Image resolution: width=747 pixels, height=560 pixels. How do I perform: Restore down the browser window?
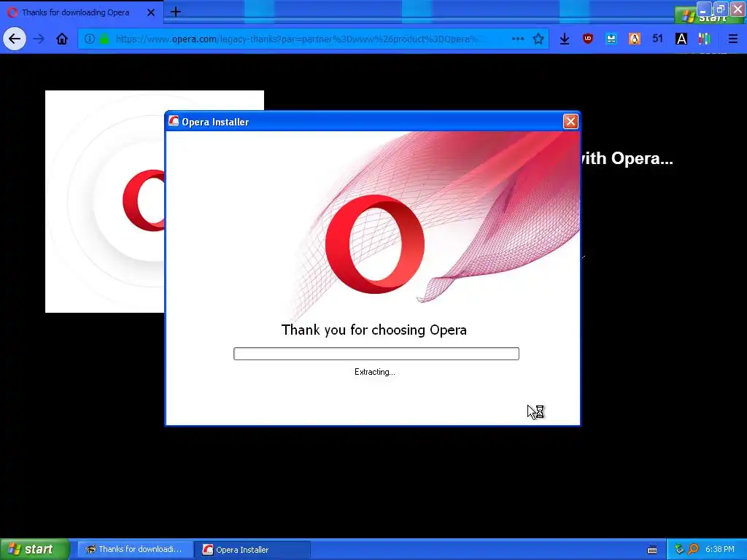coord(720,9)
